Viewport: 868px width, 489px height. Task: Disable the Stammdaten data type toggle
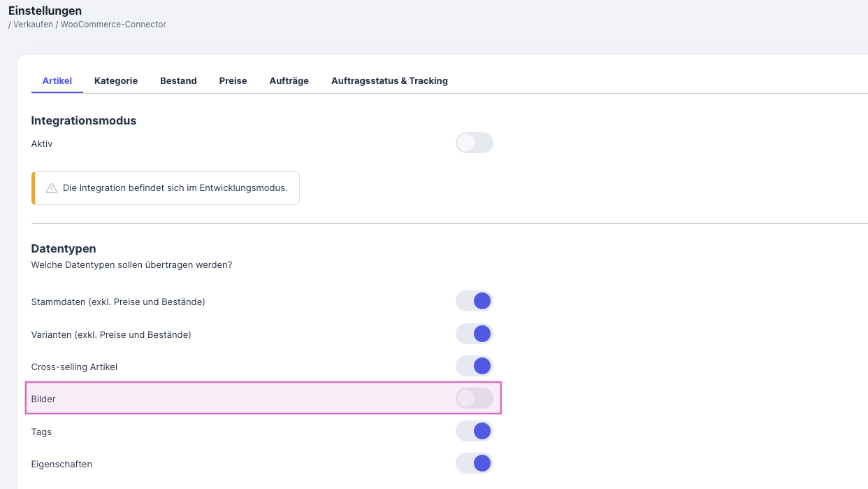pyautogui.click(x=474, y=302)
